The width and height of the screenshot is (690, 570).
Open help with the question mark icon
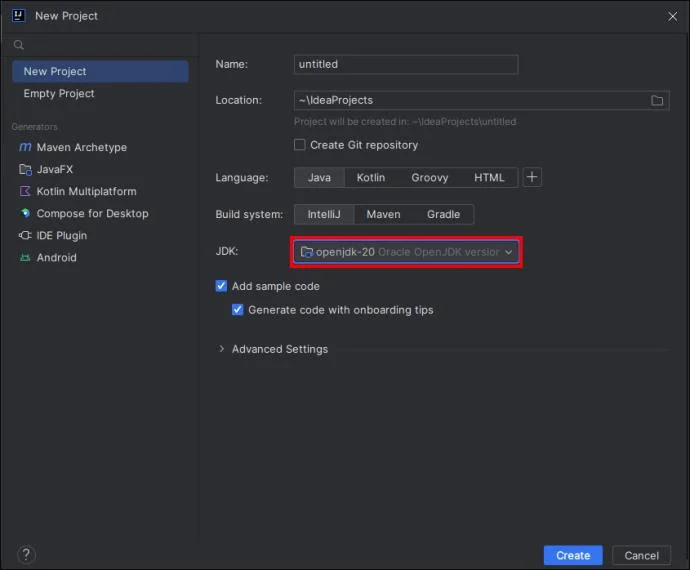point(26,554)
